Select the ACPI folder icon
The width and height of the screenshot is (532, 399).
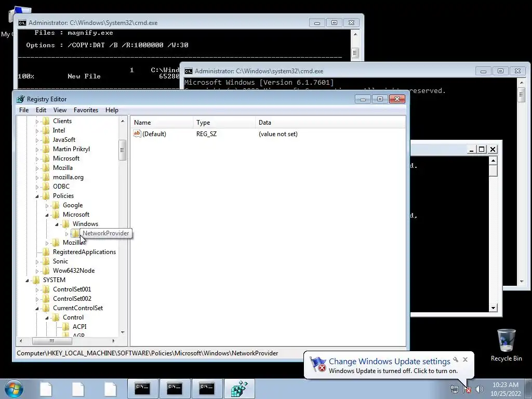[x=65, y=326]
